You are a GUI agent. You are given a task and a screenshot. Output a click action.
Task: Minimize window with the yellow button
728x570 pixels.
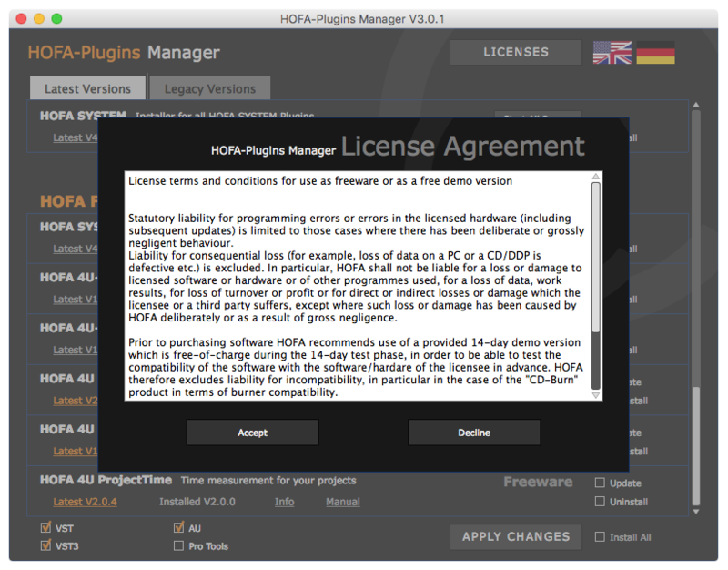click(x=39, y=18)
